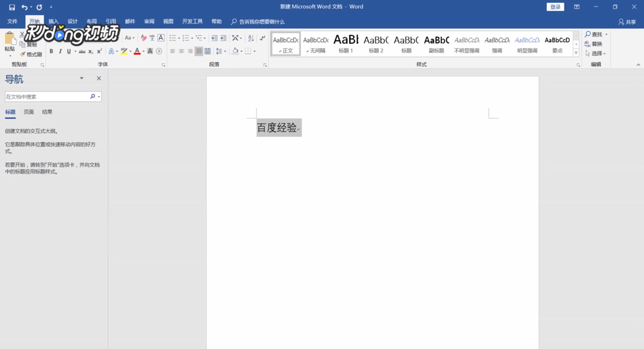The height and width of the screenshot is (349, 644).
Task: Click the Asian layout (中文版式) icon
Action: click(x=235, y=38)
